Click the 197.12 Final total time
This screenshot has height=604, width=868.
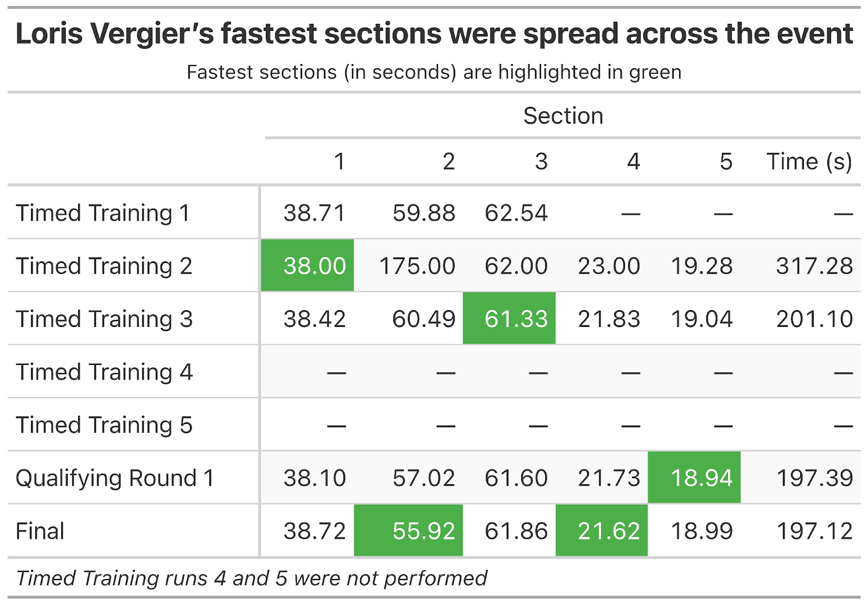(814, 531)
